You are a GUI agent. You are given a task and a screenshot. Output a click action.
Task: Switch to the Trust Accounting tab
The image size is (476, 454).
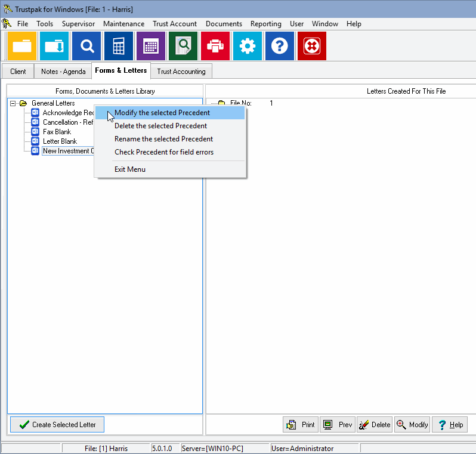pos(181,72)
